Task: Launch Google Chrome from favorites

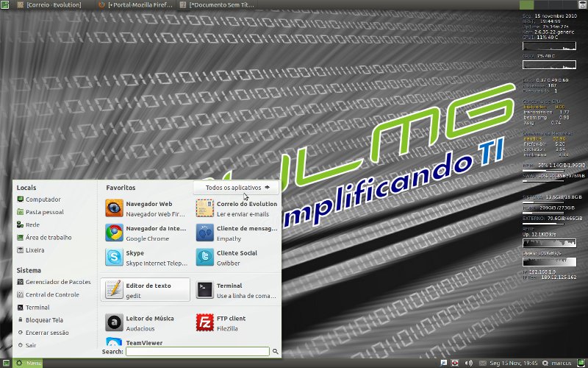Action: 114,233
